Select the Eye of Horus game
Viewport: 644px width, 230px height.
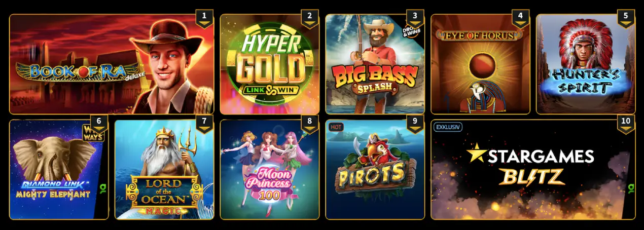pos(481,64)
